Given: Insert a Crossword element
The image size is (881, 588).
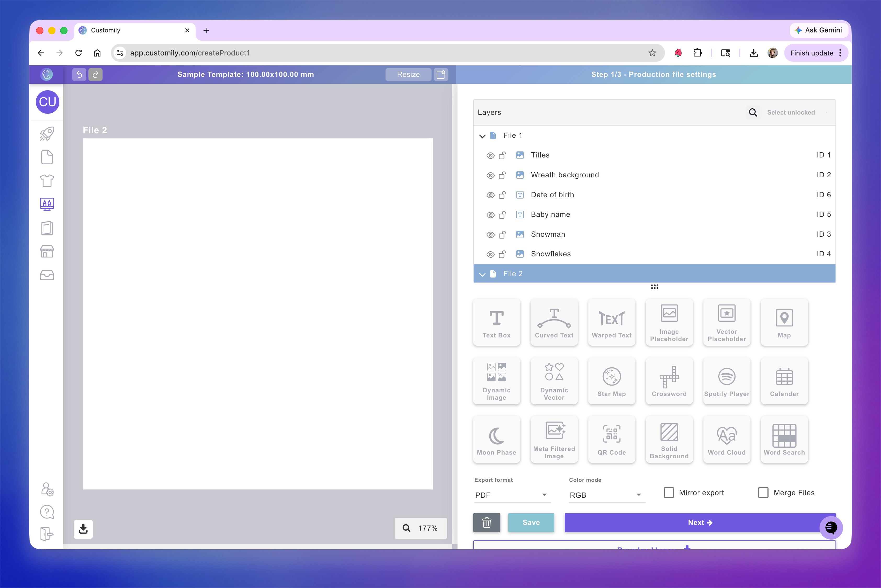Looking at the screenshot, I should (x=669, y=381).
